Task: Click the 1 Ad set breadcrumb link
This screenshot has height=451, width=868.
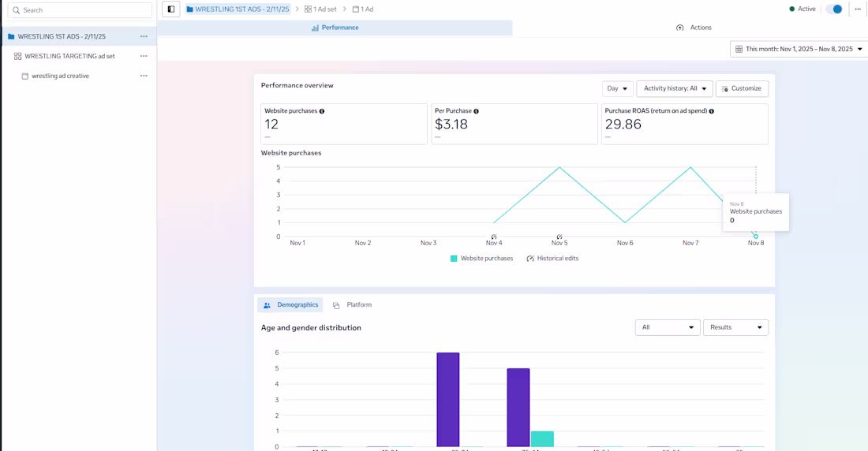Action: pos(320,9)
